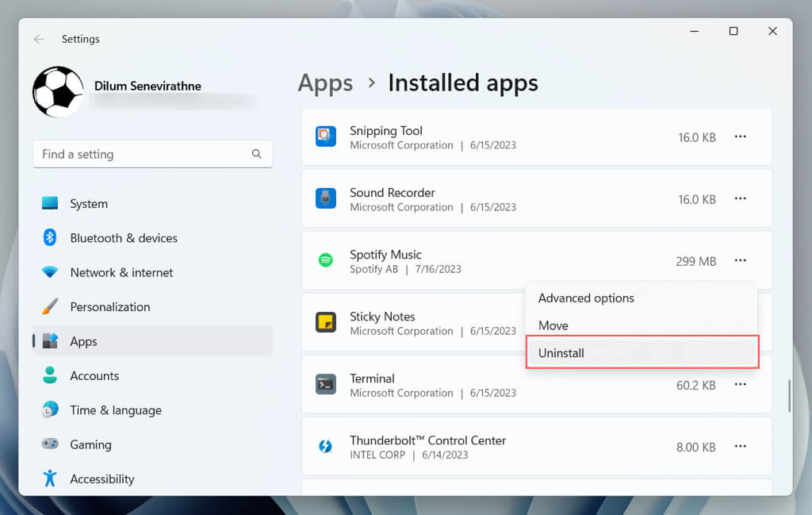Open the Snipping Tool more options menu
Screen dimensions: 812x515
point(740,137)
